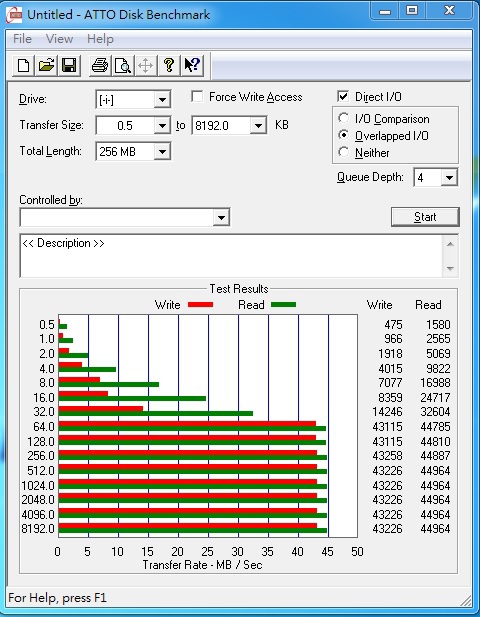Select the Overlapped I/O radio button

coord(343,135)
